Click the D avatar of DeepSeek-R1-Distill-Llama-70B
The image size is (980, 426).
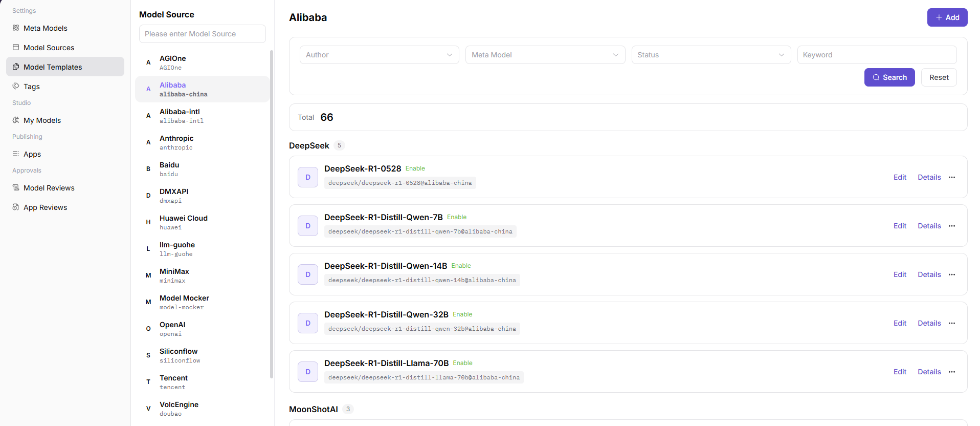point(308,372)
